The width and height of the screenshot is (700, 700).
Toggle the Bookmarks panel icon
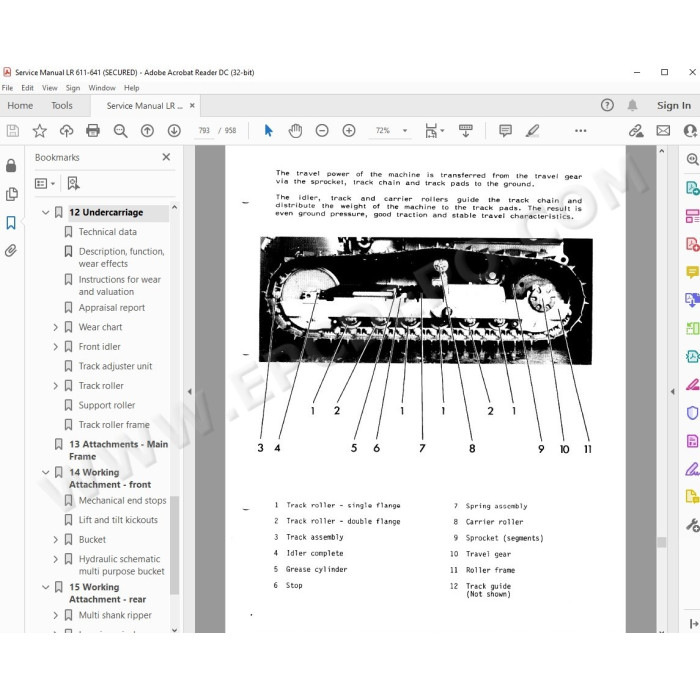[11, 222]
